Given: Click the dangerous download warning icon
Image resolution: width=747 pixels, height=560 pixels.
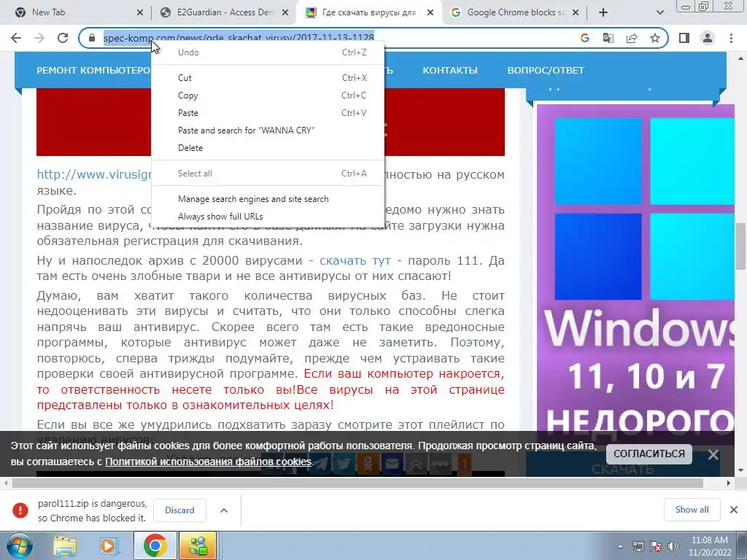Looking at the screenshot, I should 20,510.
